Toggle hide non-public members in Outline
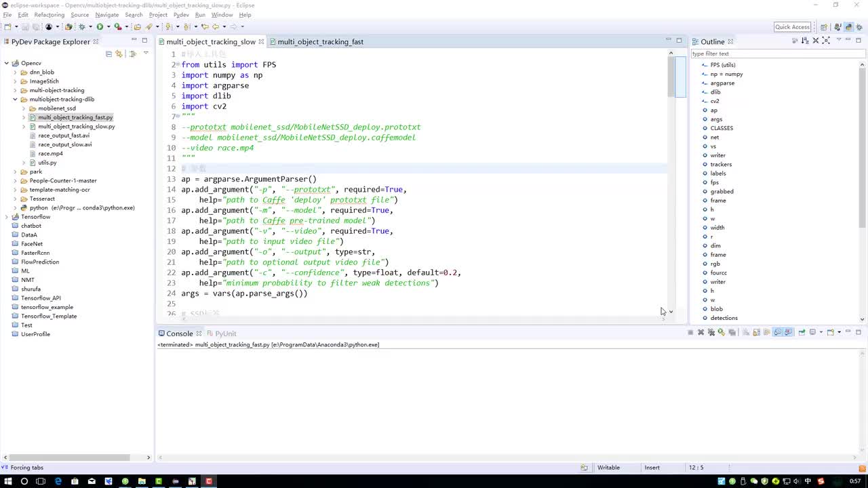 pos(795,41)
